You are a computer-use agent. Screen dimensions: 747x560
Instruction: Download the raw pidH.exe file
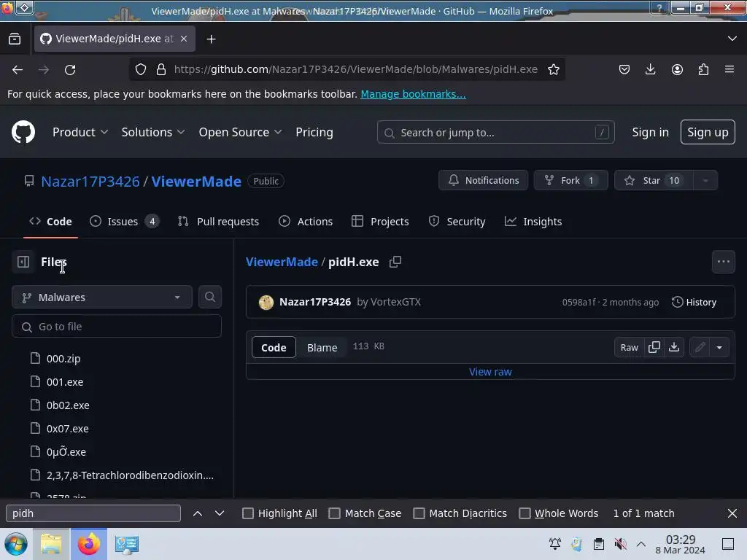click(x=674, y=347)
